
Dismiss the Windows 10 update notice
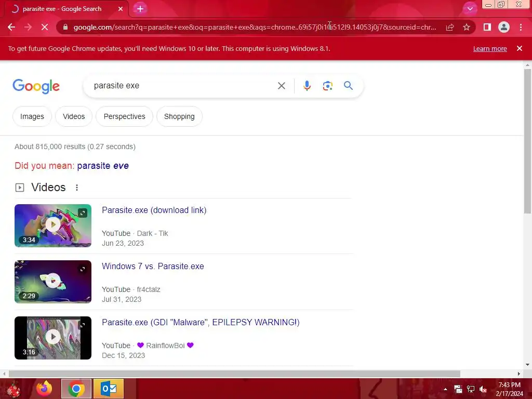[519, 48]
